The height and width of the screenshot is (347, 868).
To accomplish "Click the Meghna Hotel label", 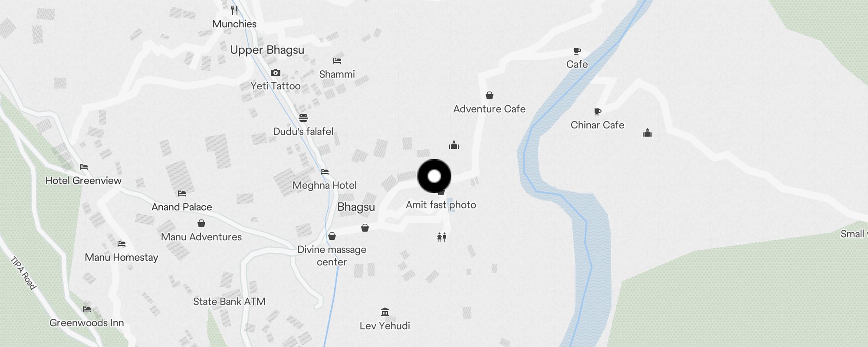I will (x=325, y=185).
